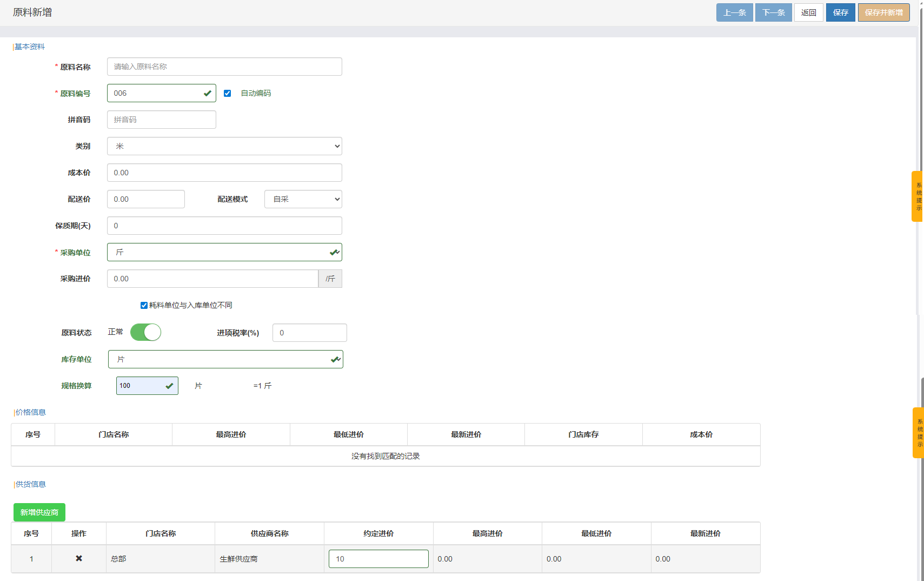Click the 上一条 button

[x=734, y=12]
